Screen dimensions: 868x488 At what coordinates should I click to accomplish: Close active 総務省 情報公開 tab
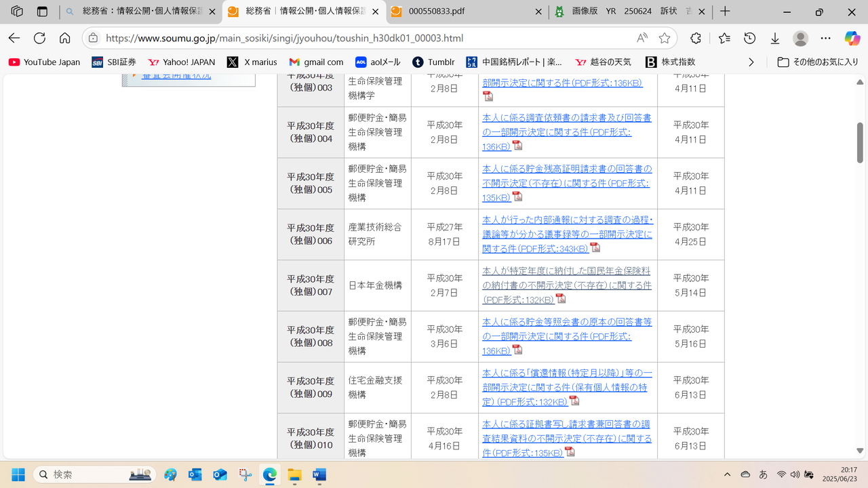[375, 12]
